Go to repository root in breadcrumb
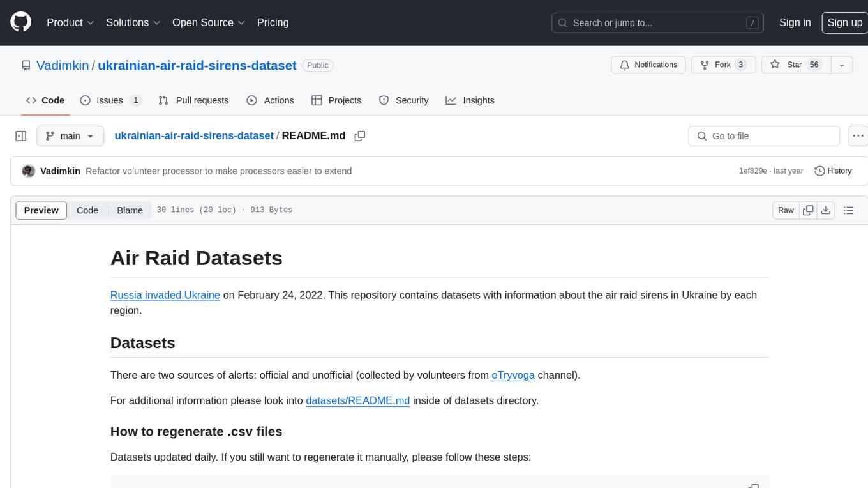Viewport: 868px width, 488px height. tap(194, 135)
